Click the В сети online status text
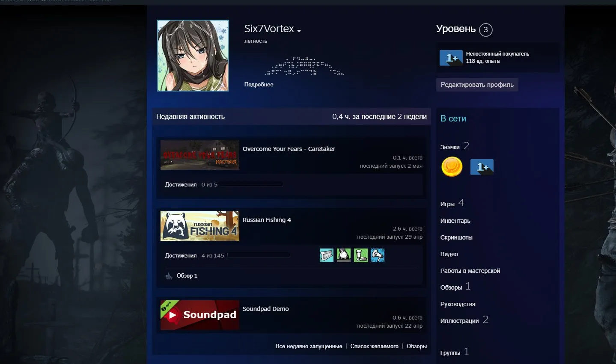The height and width of the screenshot is (364, 616). [x=453, y=118]
